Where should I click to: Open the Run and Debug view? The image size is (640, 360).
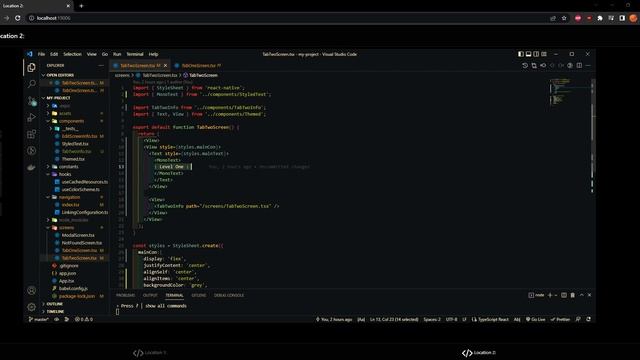click(31, 118)
